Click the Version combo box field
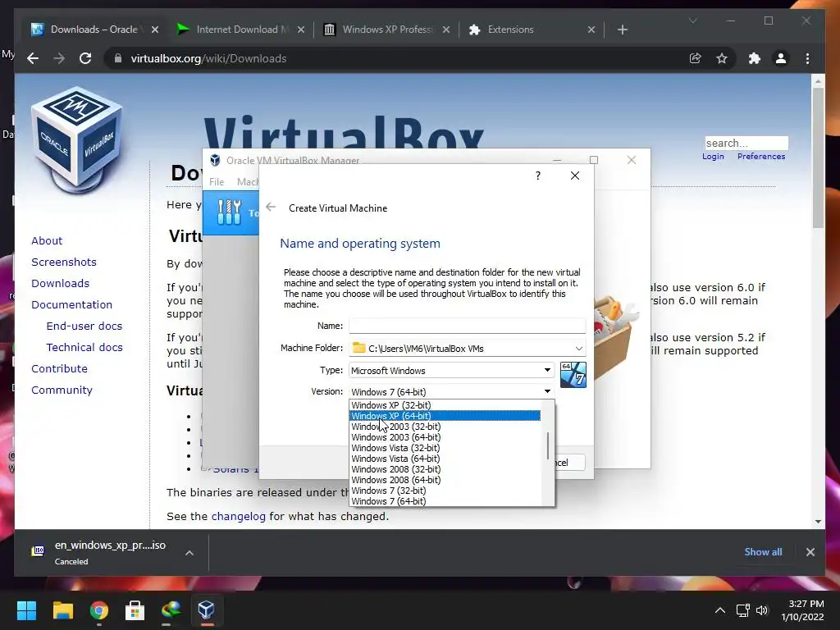The image size is (840, 630). pos(452,391)
